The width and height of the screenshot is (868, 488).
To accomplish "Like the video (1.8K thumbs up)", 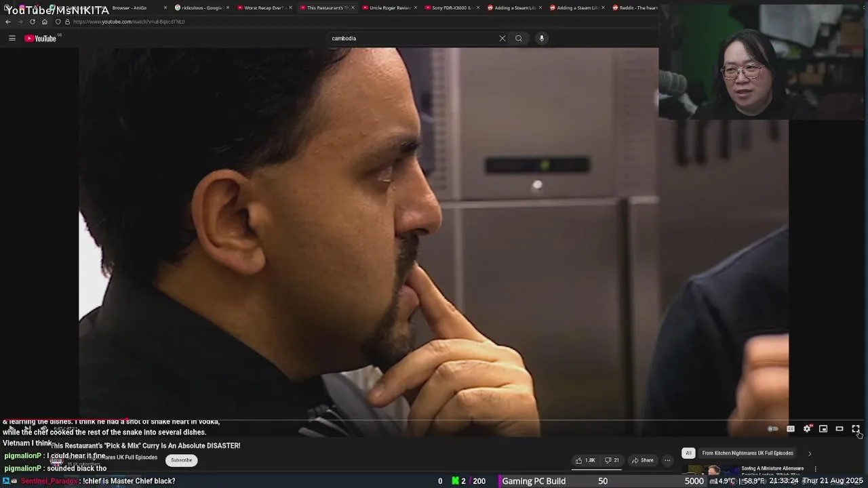I will [585, 460].
